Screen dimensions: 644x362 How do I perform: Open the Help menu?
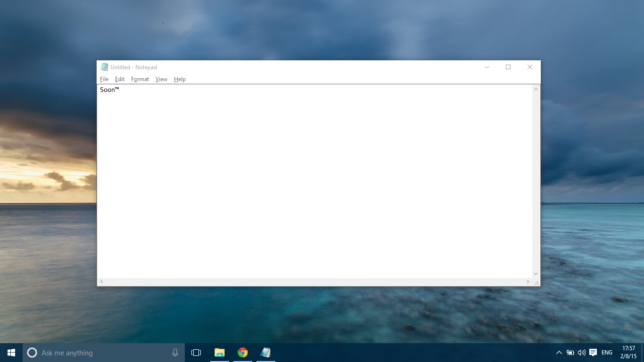180,79
